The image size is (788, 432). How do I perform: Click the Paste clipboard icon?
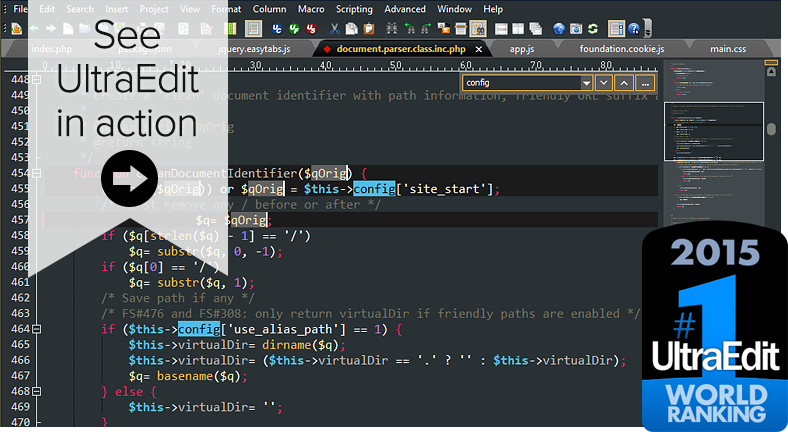click(x=370, y=28)
